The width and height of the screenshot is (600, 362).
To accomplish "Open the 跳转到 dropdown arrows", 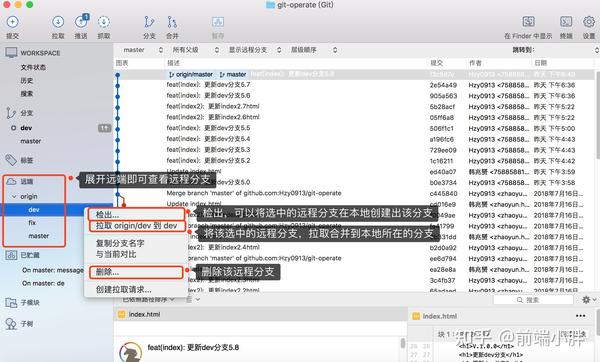I will coord(597,50).
